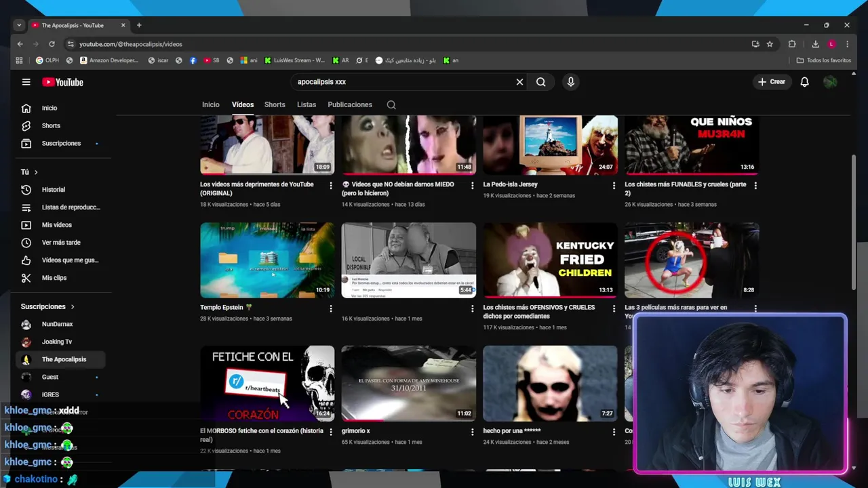Screen dimensions: 868x488
Task: Open the Publicaciones channel tab
Action: 350,104
